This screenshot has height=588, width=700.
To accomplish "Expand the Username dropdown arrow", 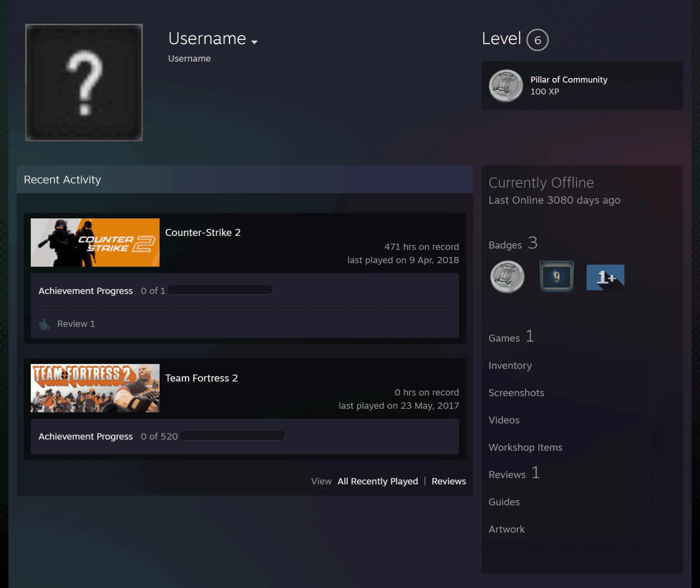I will (x=254, y=42).
